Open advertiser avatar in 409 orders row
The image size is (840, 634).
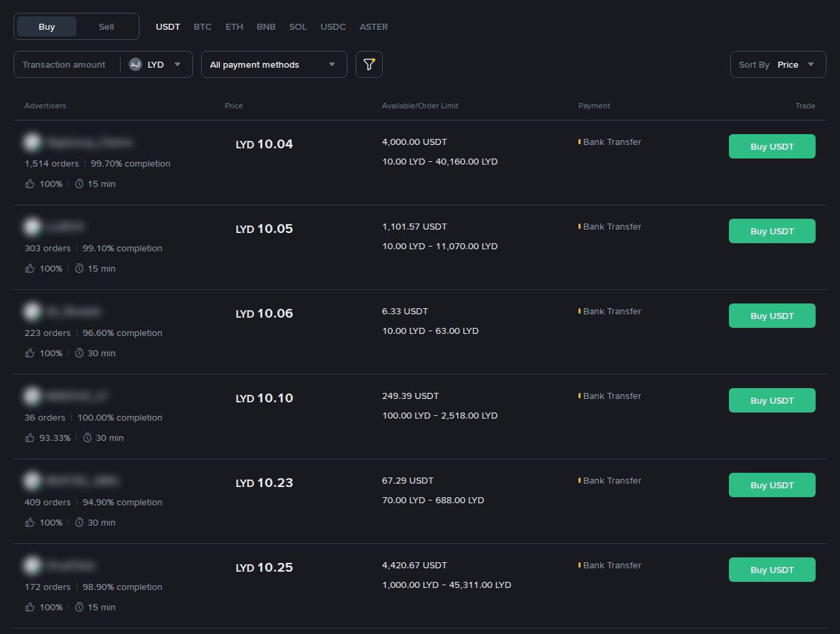(x=32, y=480)
